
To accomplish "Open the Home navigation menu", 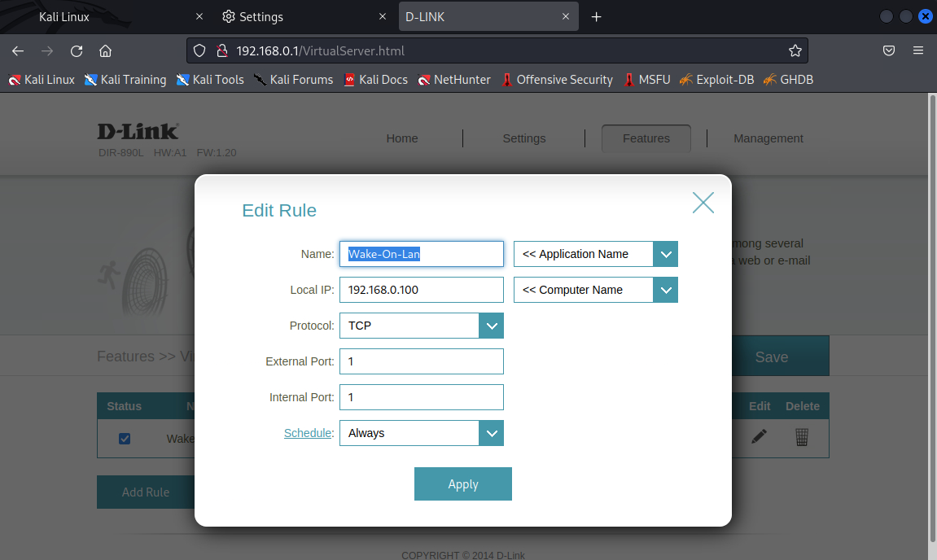I will click(402, 138).
